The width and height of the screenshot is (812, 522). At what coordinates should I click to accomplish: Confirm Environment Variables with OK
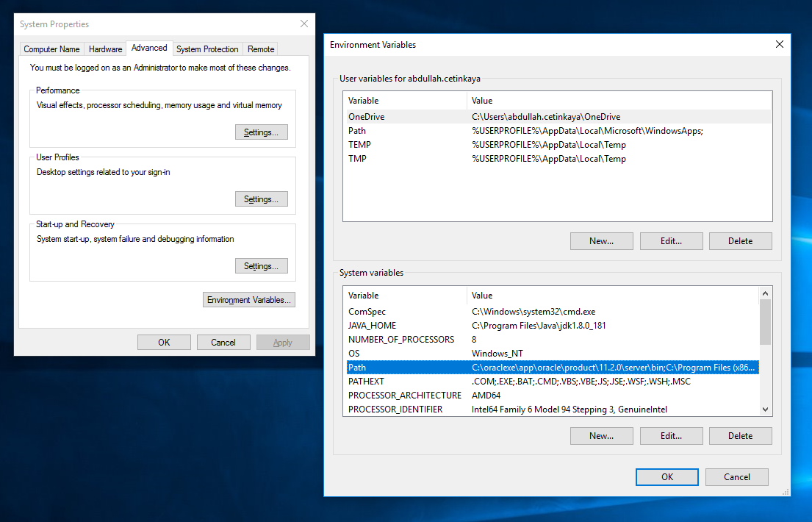point(667,476)
